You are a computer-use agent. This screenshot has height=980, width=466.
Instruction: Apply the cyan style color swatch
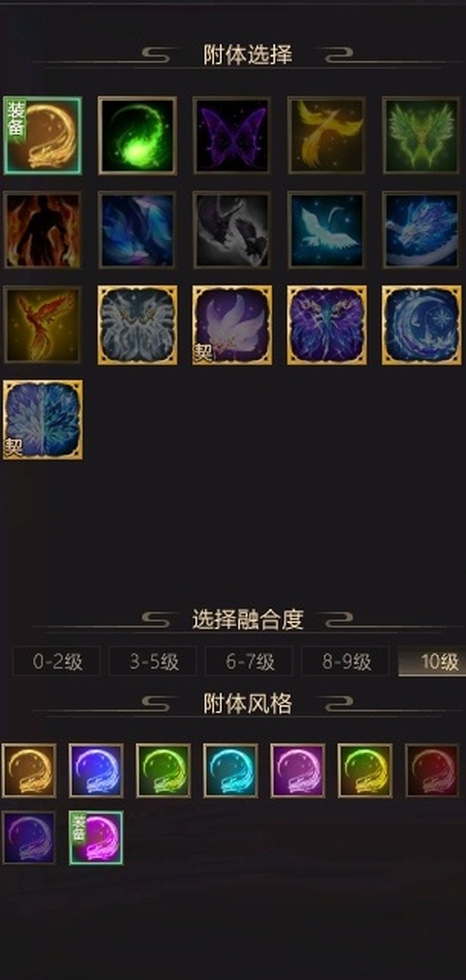tap(231, 770)
